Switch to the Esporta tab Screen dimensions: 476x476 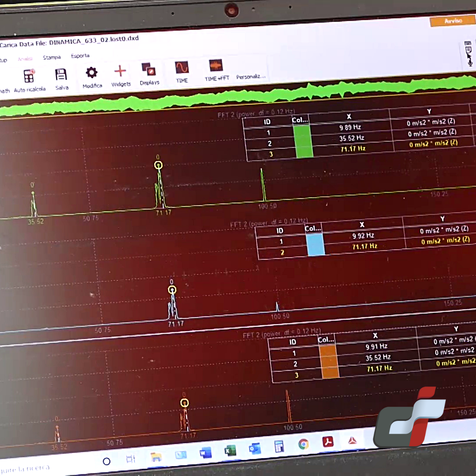(80, 56)
